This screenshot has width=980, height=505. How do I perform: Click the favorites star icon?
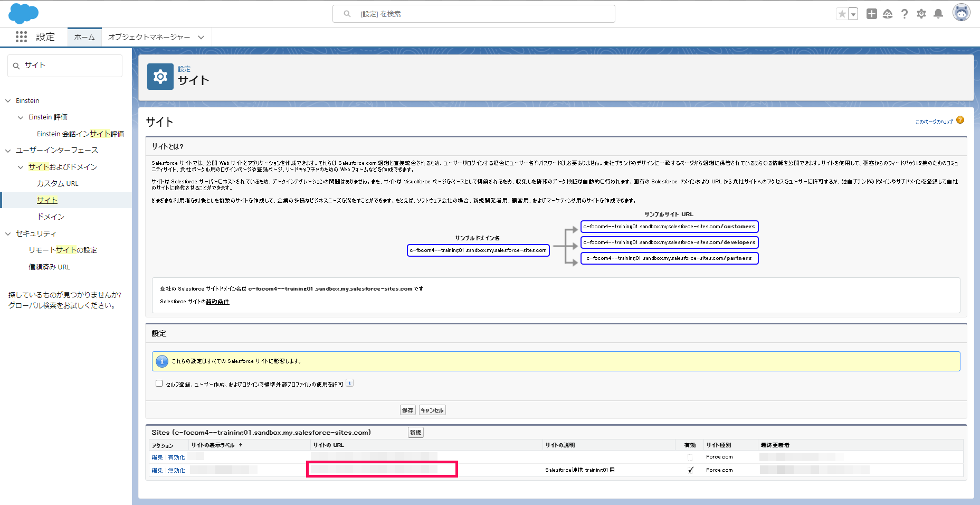(x=842, y=14)
